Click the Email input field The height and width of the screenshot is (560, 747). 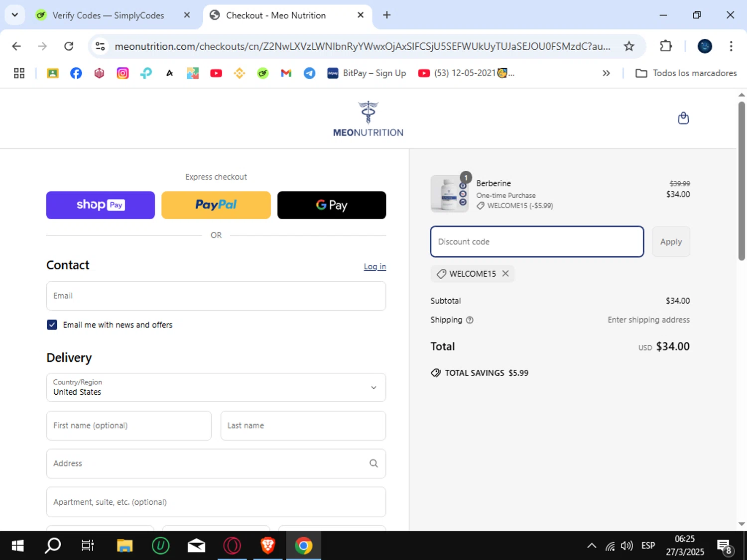[216, 296]
